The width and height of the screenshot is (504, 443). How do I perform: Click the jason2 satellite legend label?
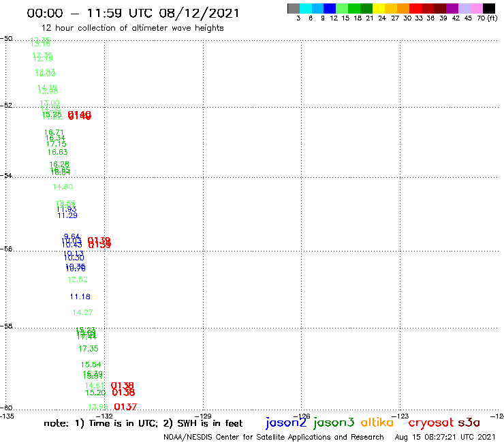(x=286, y=423)
